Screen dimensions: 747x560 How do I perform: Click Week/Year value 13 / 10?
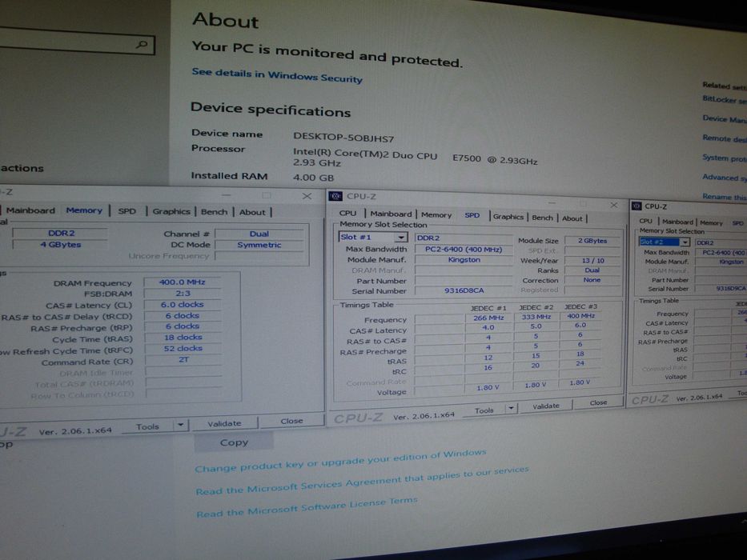tap(592, 261)
